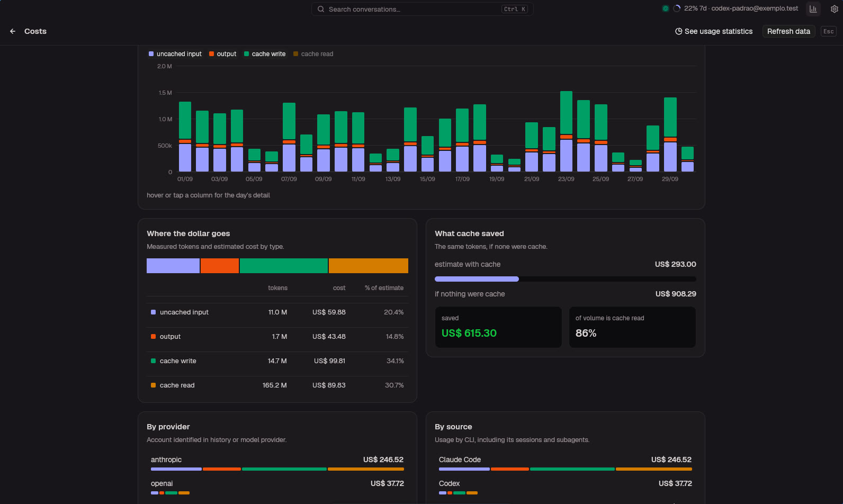Screen dimensions: 843x504
Task: Select the output row cost US$ 43.48
Action: click(329, 337)
